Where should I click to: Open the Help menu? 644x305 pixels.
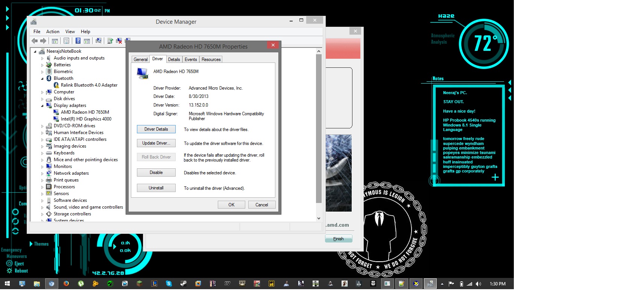point(85,32)
